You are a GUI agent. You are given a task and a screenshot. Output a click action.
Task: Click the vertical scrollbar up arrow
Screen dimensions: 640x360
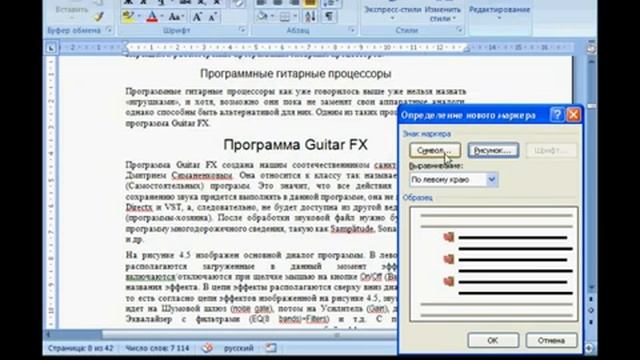(x=591, y=61)
